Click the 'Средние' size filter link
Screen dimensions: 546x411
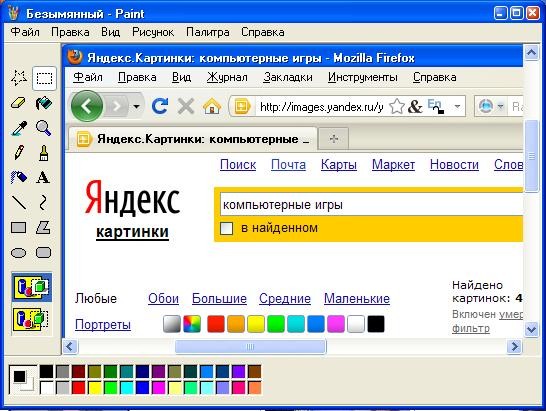pyautogui.click(x=285, y=298)
